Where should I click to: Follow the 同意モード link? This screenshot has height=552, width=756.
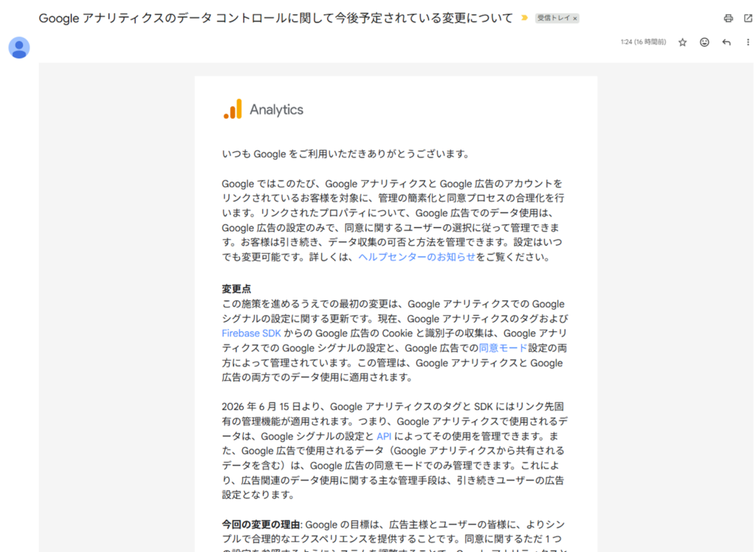(x=503, y=348)
